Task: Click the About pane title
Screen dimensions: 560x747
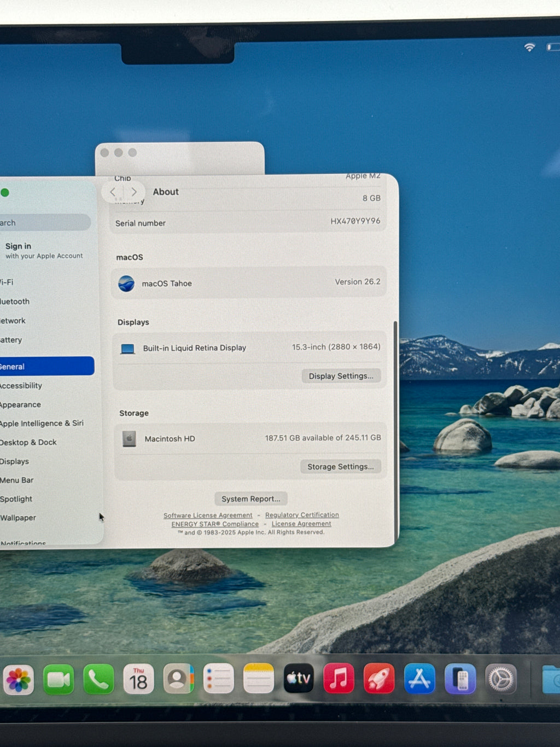Action: 166,192
